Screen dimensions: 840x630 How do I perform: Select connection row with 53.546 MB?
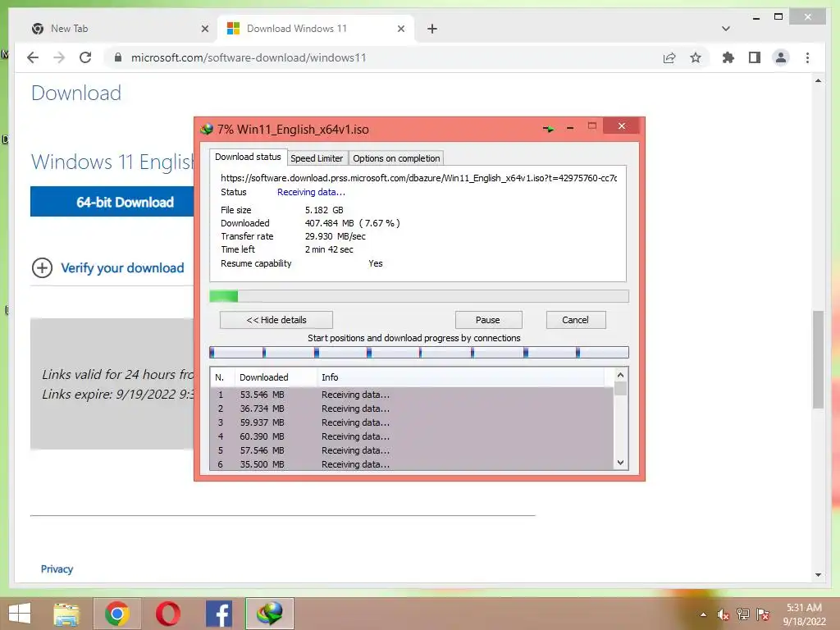(412, 395)
